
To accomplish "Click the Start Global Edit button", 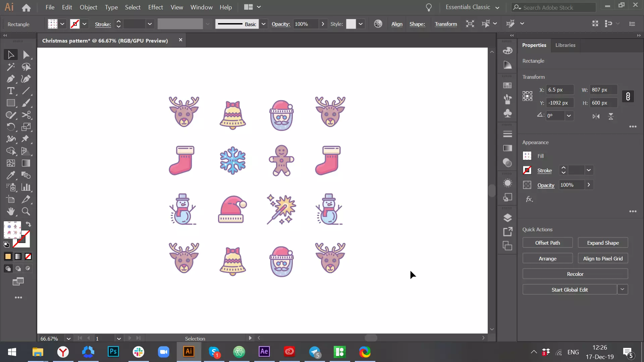I will [x=570, y=290].
